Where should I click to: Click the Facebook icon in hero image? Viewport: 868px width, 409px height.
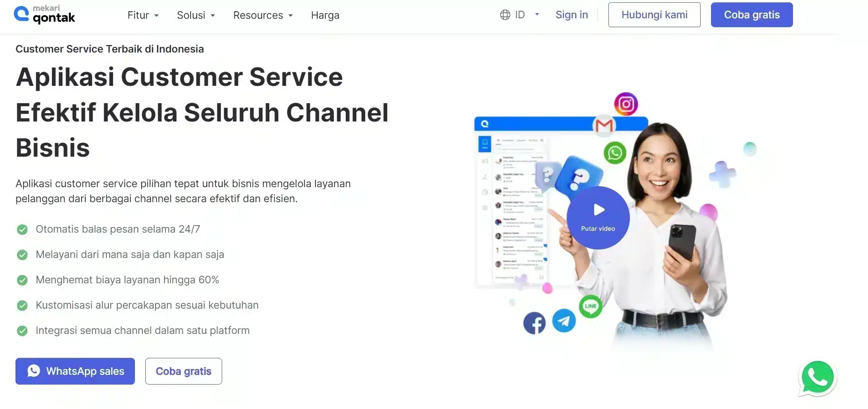535,323
